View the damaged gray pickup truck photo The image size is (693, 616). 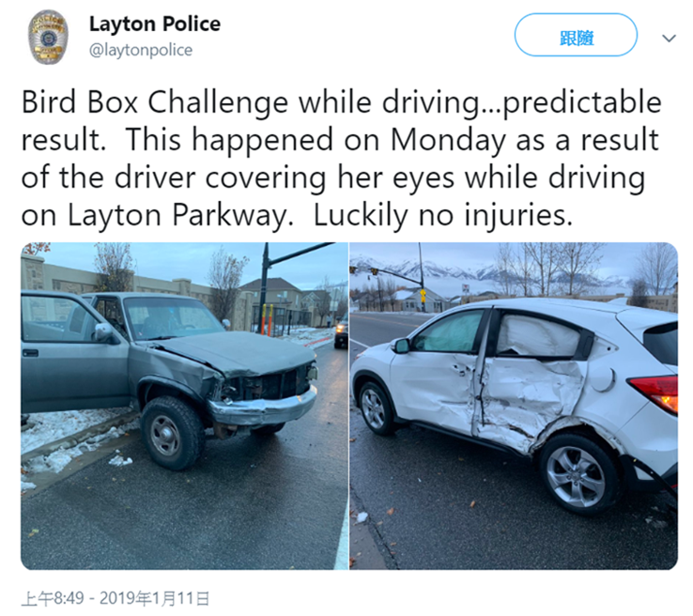tap(185, 406)
